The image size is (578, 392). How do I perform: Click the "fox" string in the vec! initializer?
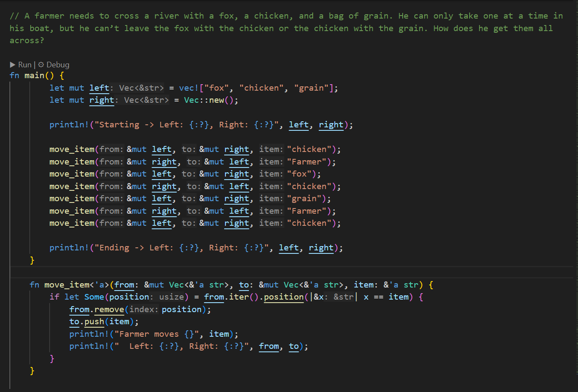(216, 88)
